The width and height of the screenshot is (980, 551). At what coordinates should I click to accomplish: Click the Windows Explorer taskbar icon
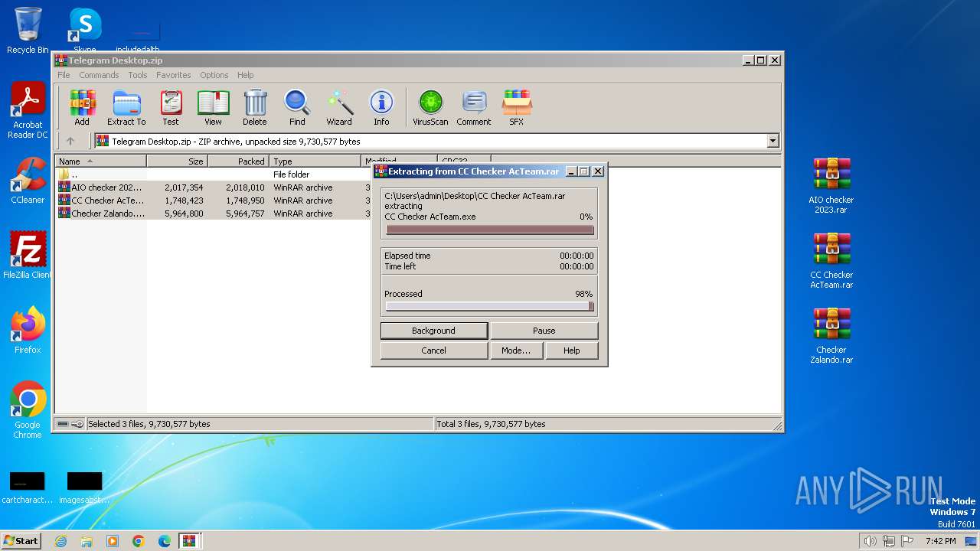[87, 541]
